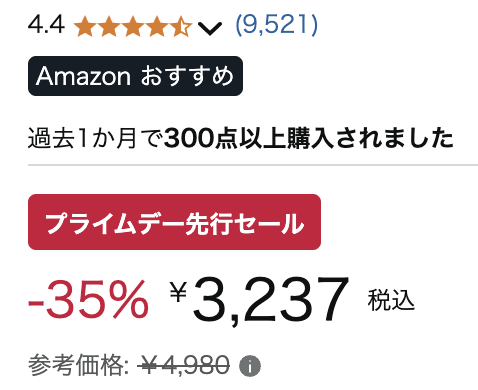This screenshot has width=478, height=390.
Task: Click the second orange rating star
Action: coord(109,26)
